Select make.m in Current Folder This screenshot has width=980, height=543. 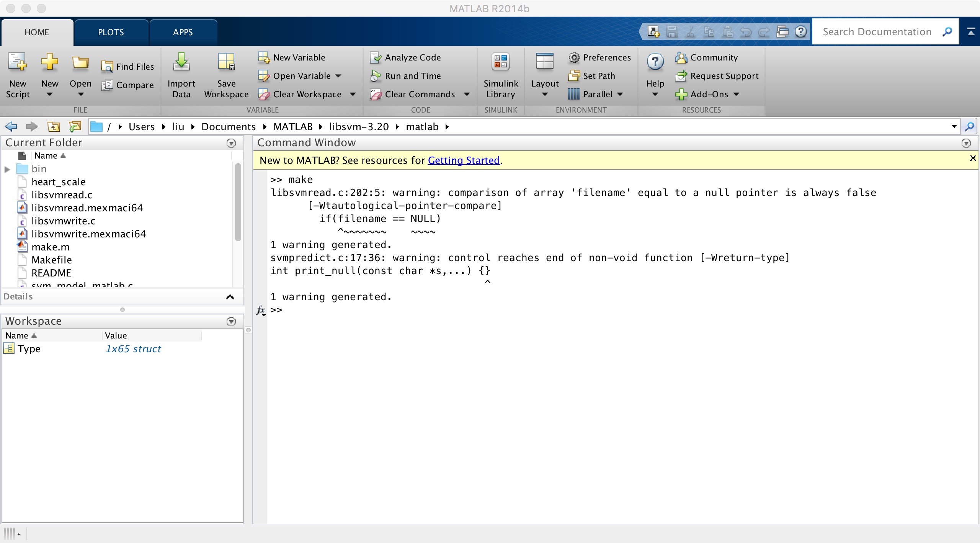click(51, 247)
